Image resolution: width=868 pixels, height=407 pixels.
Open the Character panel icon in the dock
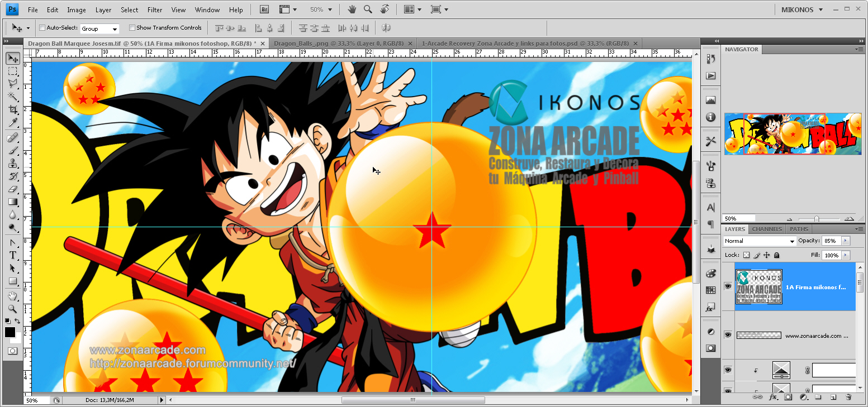pyautogui.click(x=711, y=208)
